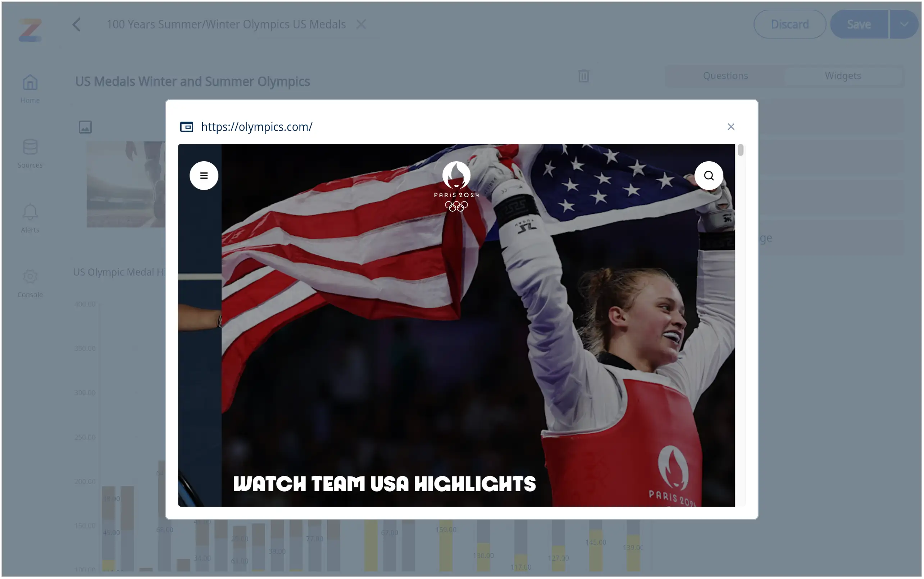Open the hamburger menu on the Olympics page
The width and height of the screenshot is (924, 579).
click(204, 175)
